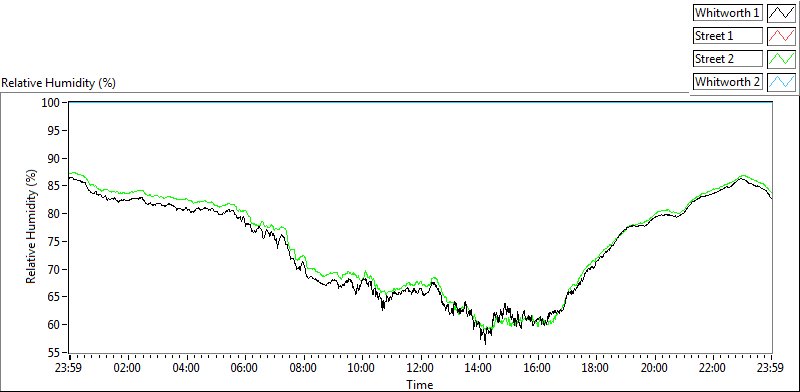This screenshot has width=800, height=392.
Task: Select the Whitworth 2 legend label
Action: 728,82
